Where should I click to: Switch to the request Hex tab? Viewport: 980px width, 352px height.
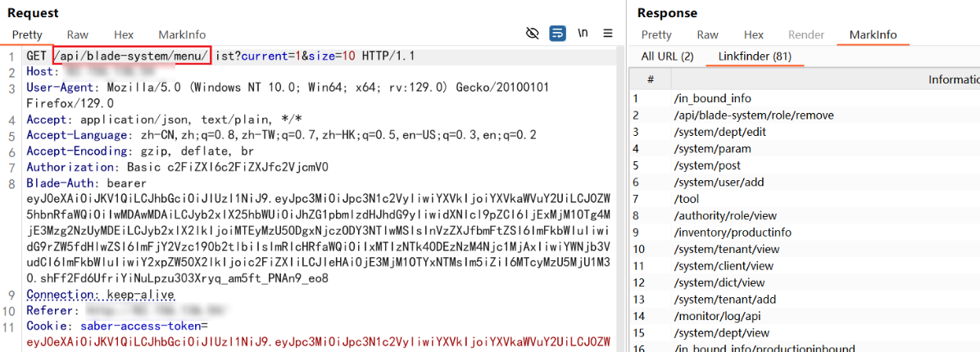[124, 35]
